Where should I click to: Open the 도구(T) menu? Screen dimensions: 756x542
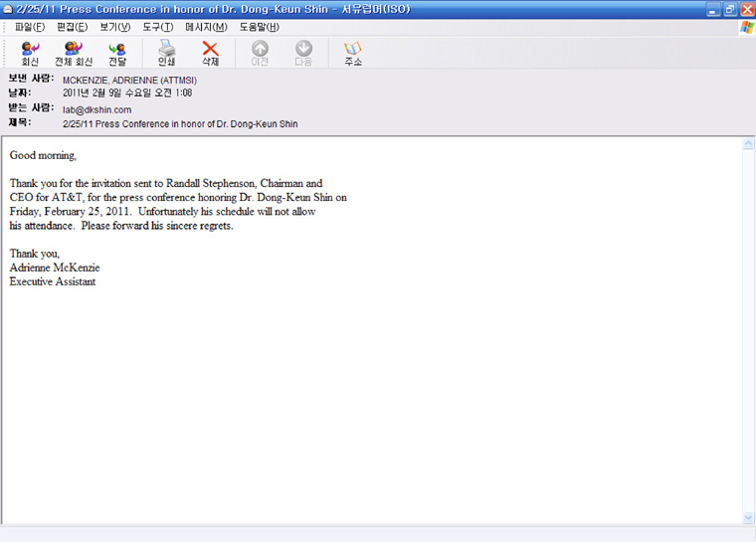tap(157, 27)
